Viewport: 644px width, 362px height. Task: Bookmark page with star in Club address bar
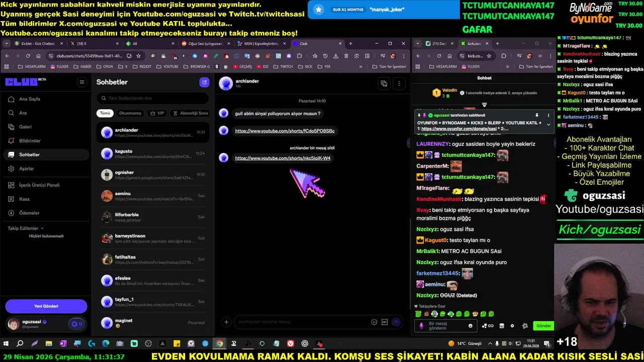(x=138, y=56)
